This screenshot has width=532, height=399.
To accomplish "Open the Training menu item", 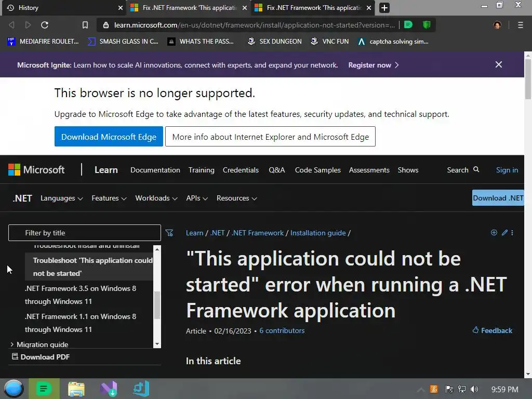I will pos(201,170).
